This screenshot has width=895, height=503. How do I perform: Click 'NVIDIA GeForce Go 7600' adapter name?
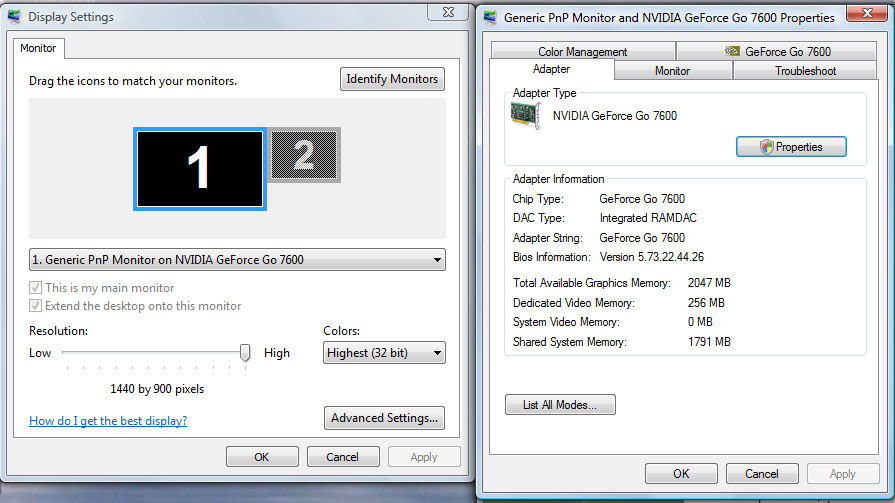click(615, 116)
